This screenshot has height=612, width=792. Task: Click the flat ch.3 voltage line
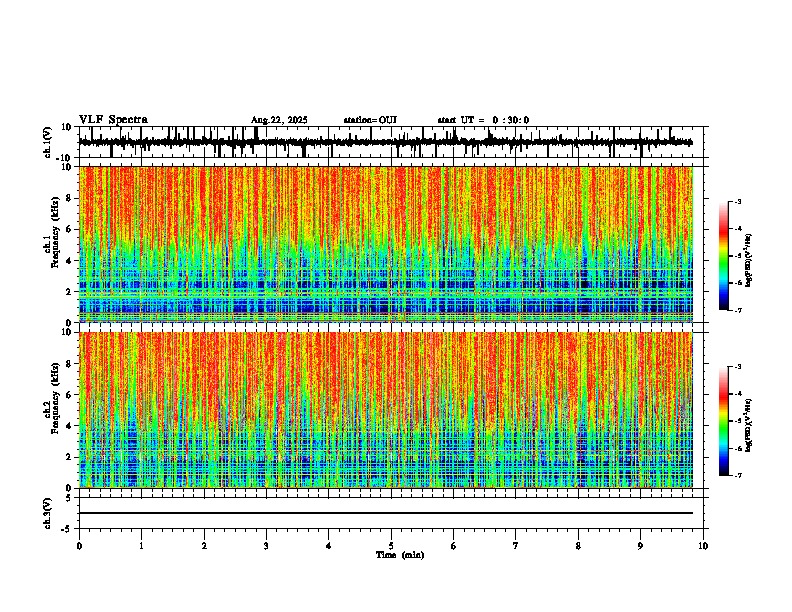point(386,513)
